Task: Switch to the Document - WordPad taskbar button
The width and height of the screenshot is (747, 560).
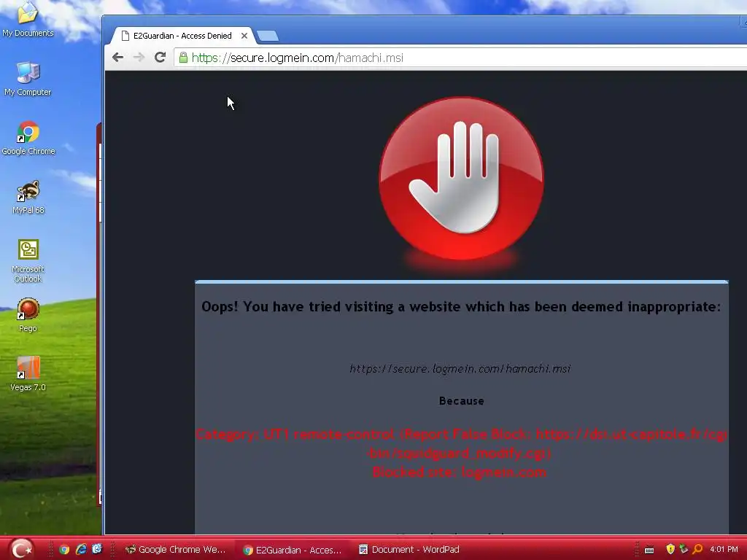Action: [x=410, y=550]
